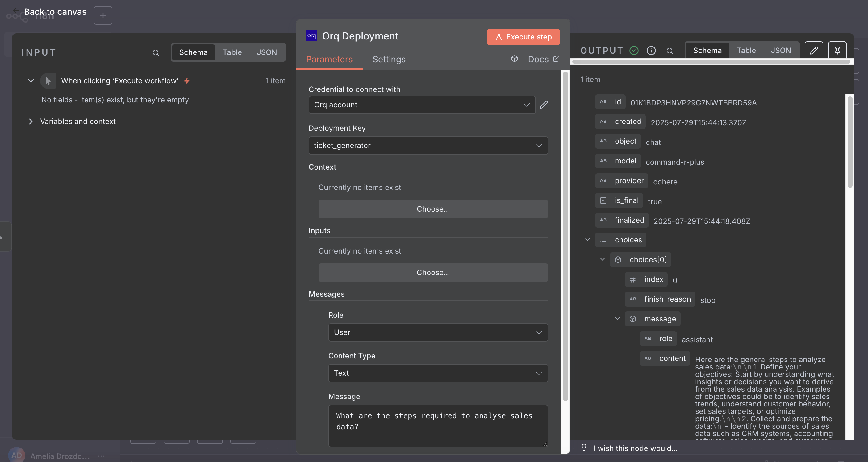The image size is (868, 462).
Task: Open the Role dropdown showing User
Action: tap(438, 332)
